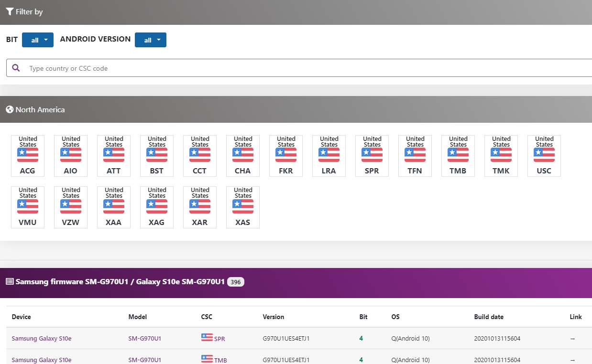
Task: Open the VZW carrier flag tile
Action: click(x=71, y=207)
